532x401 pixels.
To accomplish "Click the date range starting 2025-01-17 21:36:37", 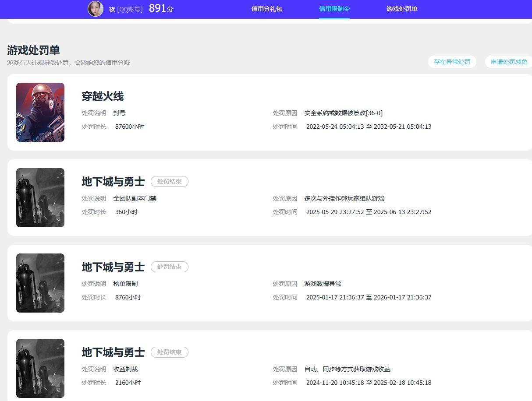I will click(369, 297).
